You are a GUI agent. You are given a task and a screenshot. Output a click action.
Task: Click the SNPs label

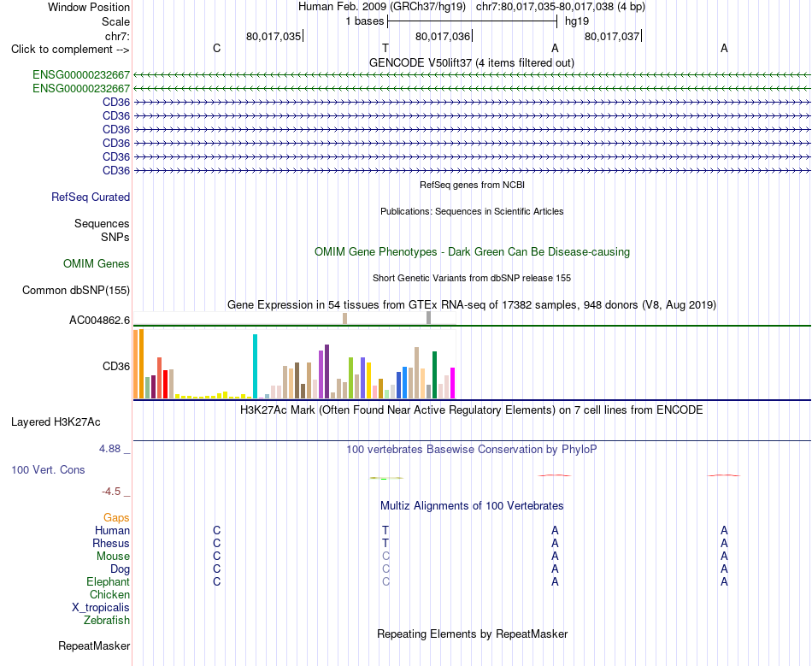(115, 237)
